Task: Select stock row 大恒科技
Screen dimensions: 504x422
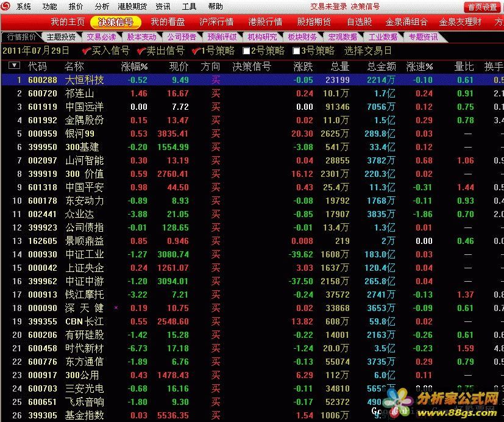Action: point(252,80)
